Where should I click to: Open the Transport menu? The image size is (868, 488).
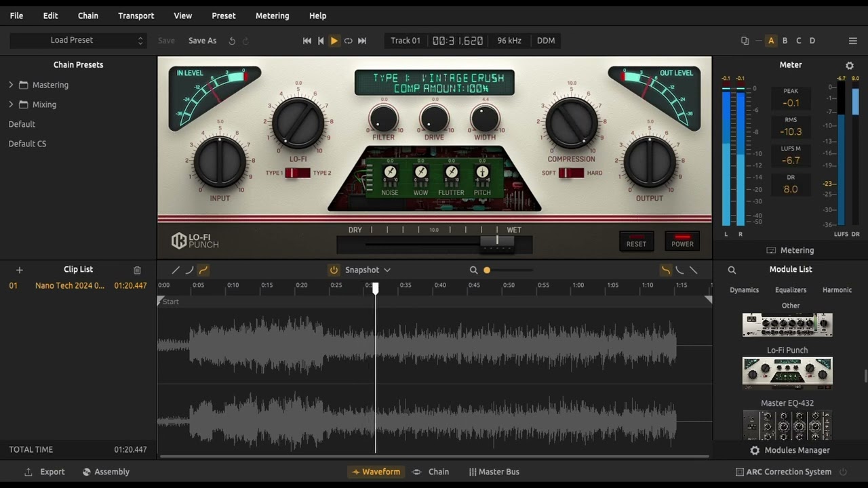pos(136,16)
